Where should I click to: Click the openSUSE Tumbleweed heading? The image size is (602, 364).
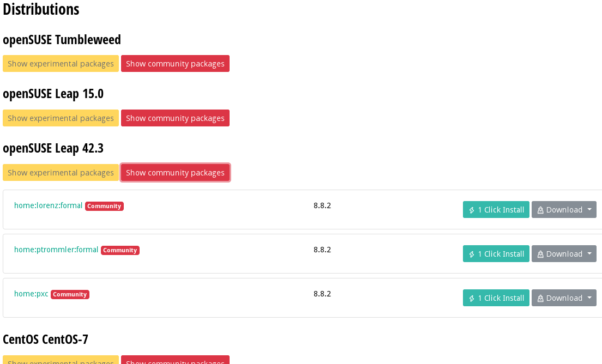click(x=62, y=40)
